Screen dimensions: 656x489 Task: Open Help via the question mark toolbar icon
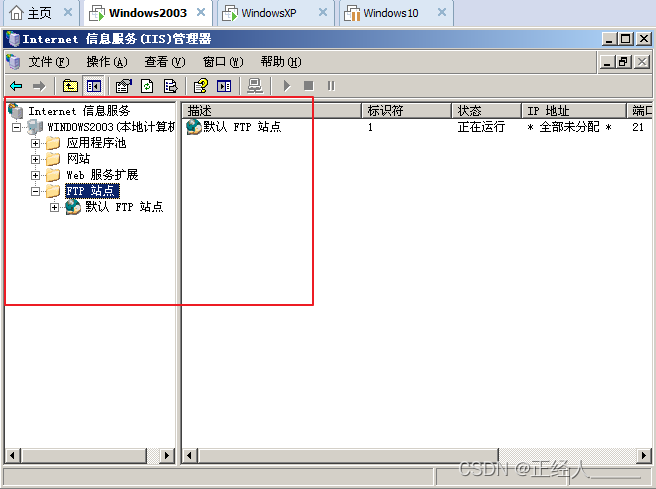tap(200, 86)
